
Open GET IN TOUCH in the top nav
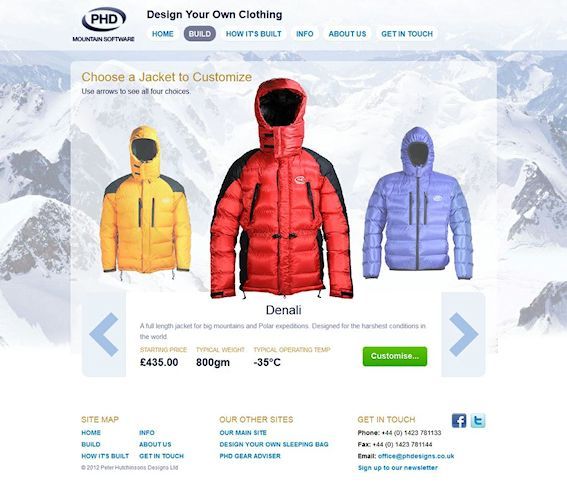[x=407, y=34]
